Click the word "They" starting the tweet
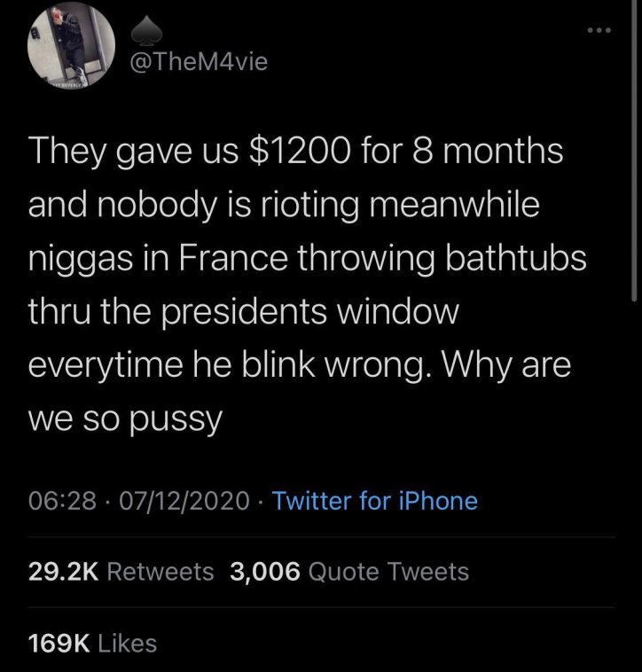 coord(65,152)
